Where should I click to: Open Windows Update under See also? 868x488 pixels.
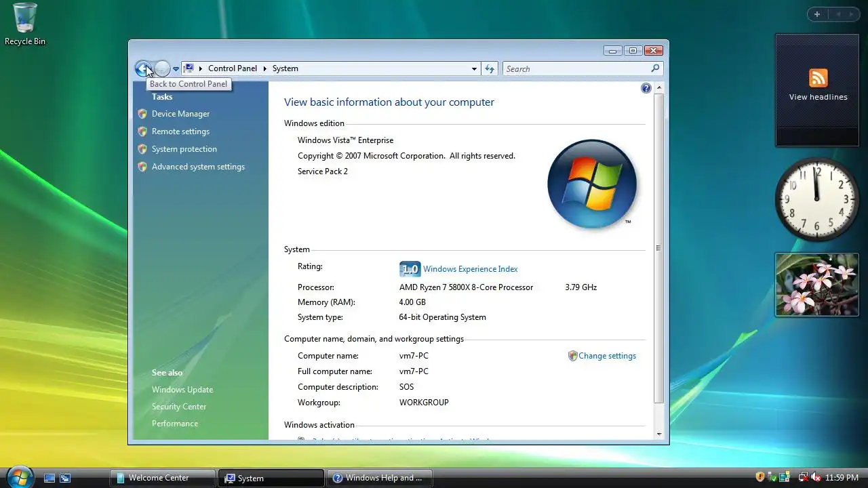tap(182, 390)
